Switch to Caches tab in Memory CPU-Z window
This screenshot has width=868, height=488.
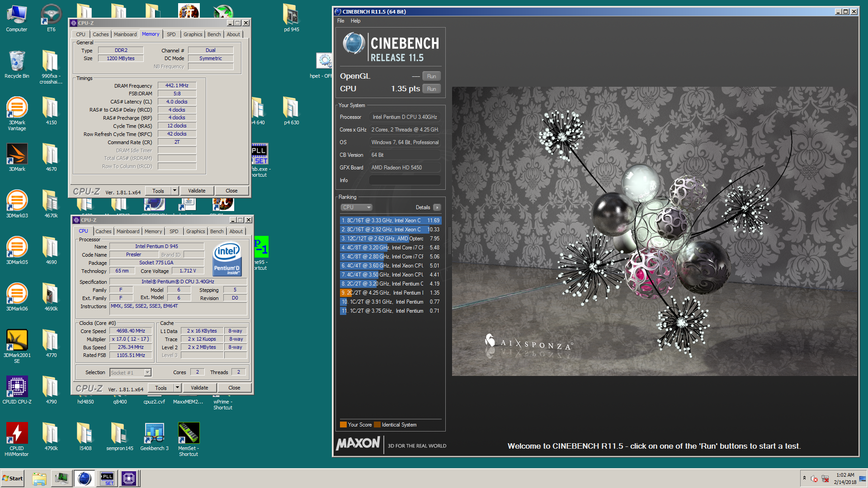(x=100, y=34)
